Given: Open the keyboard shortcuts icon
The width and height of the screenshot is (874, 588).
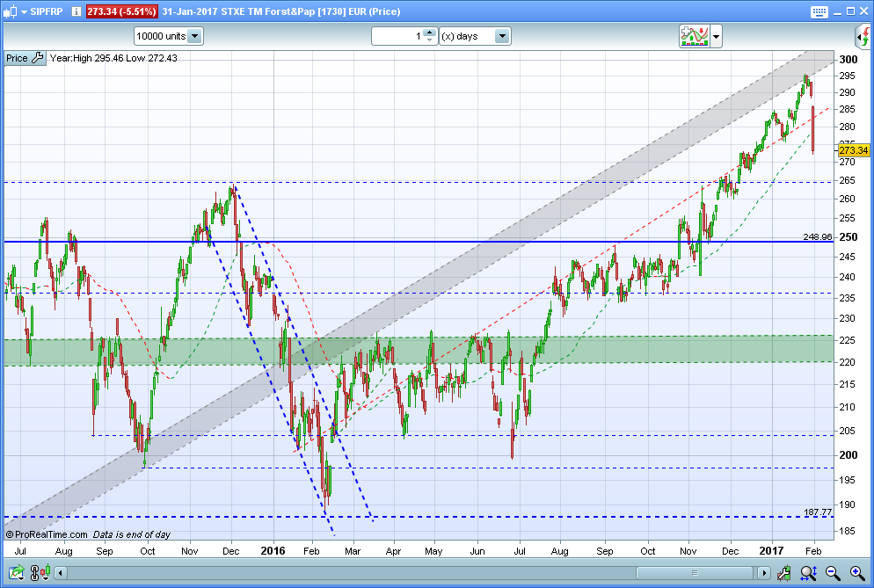Looking at the screenshot, I should point(819,11).
